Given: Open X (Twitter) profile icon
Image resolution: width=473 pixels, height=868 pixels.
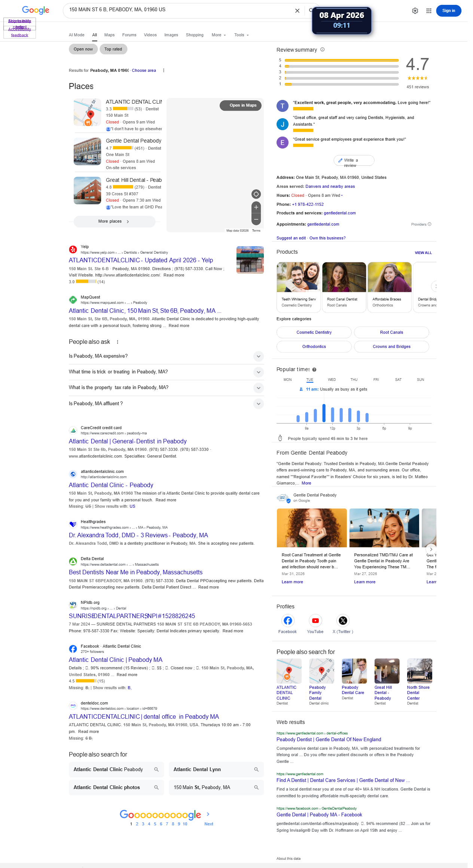Looking at the screenshot, I should pos(343,621).
